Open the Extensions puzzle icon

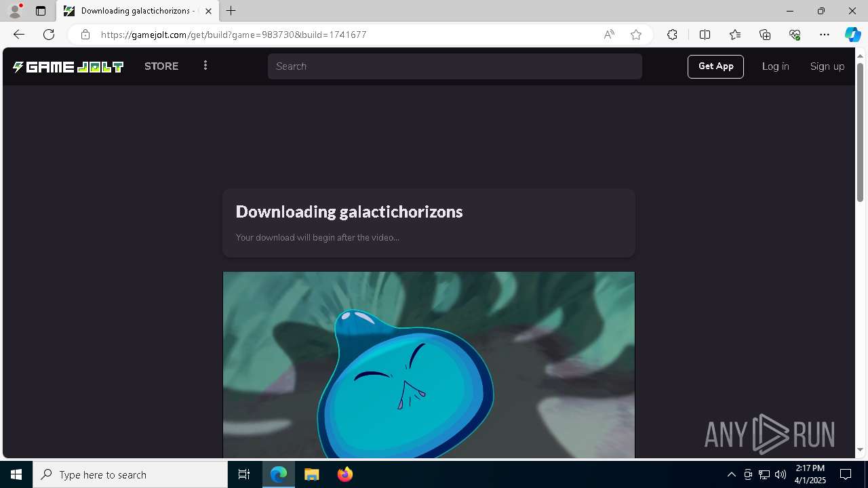coord(672,35)
